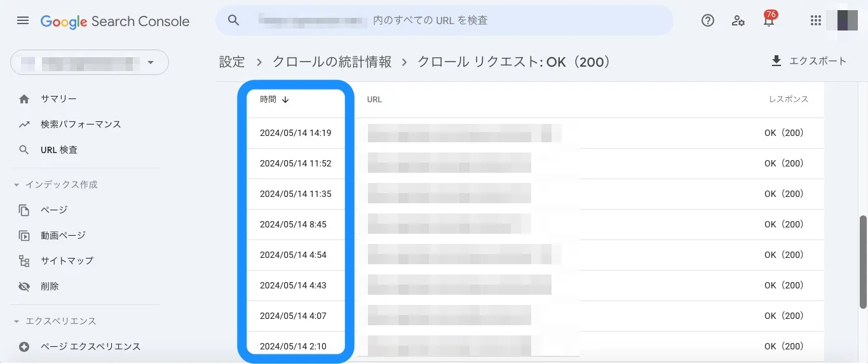
Task: Collapse the エクスペリエンス section
Action: click(17, 321)
